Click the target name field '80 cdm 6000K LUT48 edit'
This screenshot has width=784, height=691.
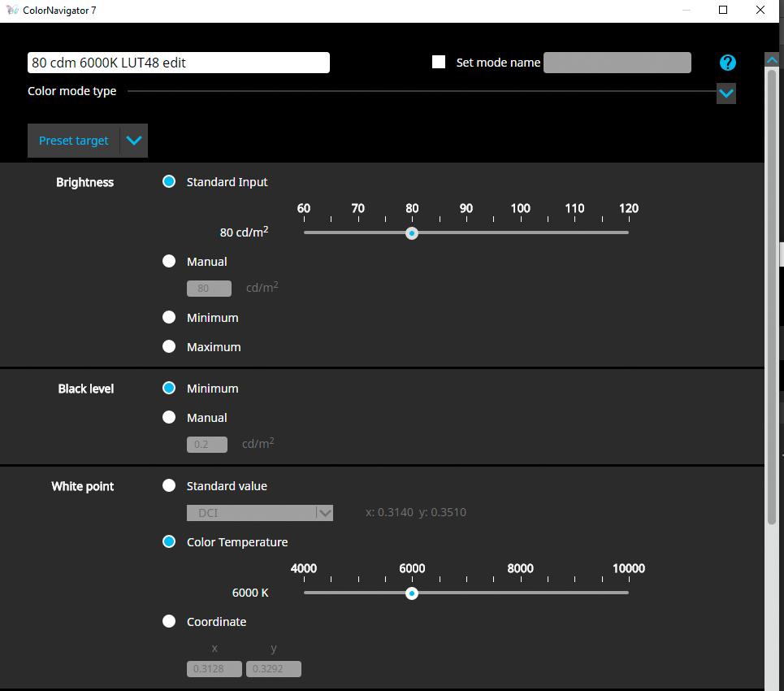point(179,63)
